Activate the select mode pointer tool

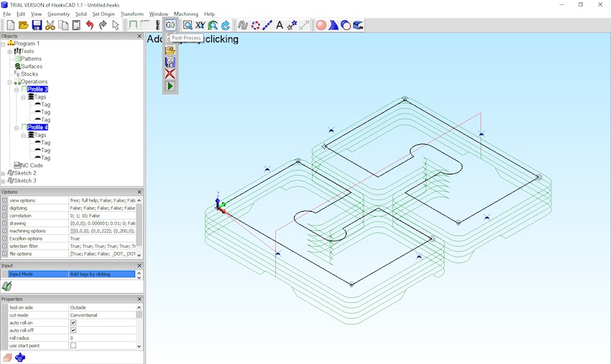point(115,25)
